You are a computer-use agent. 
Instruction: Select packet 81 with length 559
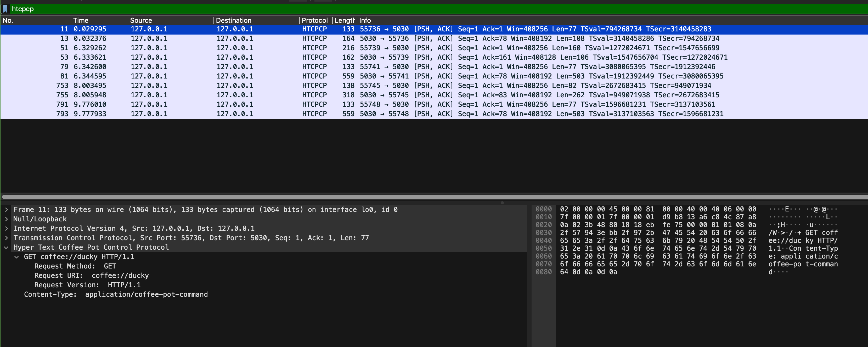[236, 76]
